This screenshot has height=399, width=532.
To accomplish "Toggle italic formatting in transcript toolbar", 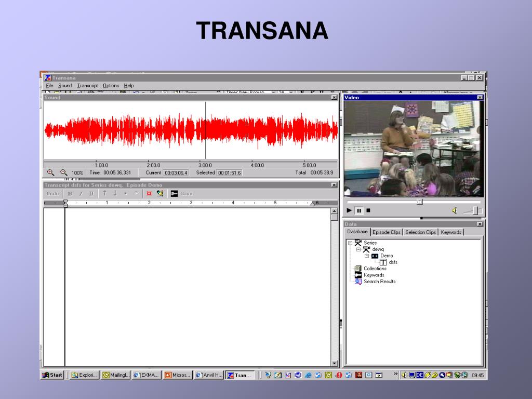I will point(81,193).
